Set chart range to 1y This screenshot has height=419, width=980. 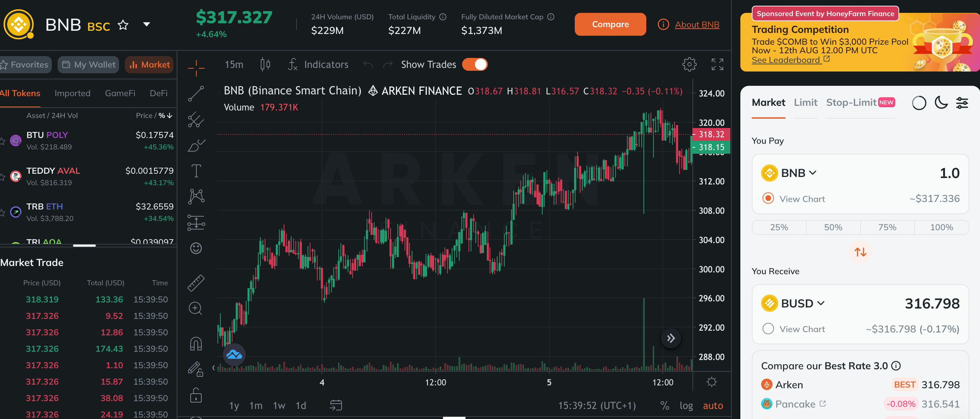click(234, 406)
